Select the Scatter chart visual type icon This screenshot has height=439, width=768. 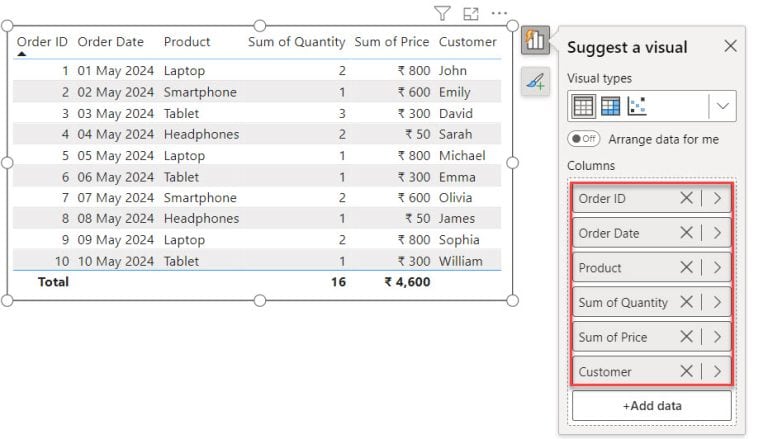click(637, 106)
